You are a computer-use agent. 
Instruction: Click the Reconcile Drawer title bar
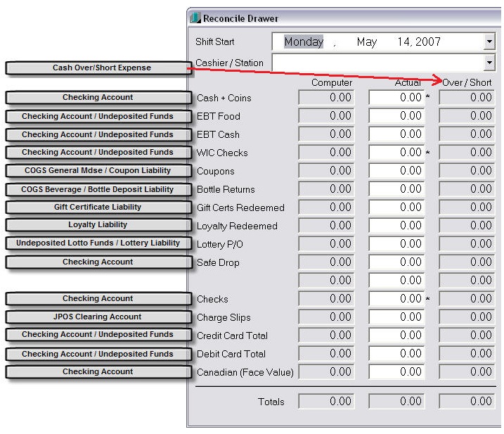click(344, 18)
